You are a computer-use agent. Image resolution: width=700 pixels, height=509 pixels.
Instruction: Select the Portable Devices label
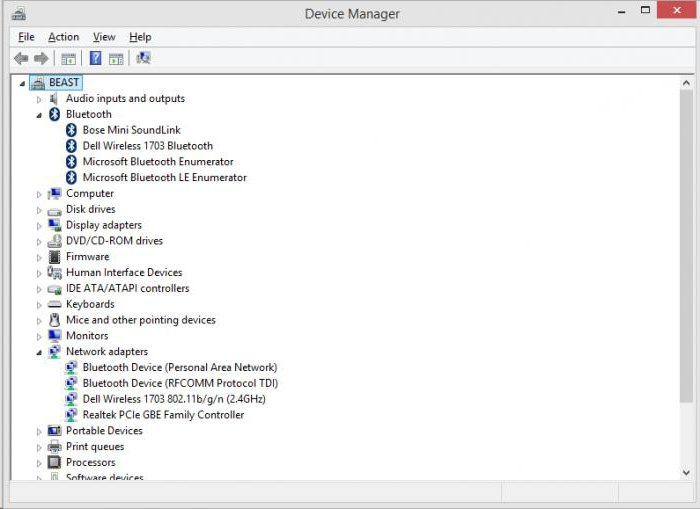[104, 431]
